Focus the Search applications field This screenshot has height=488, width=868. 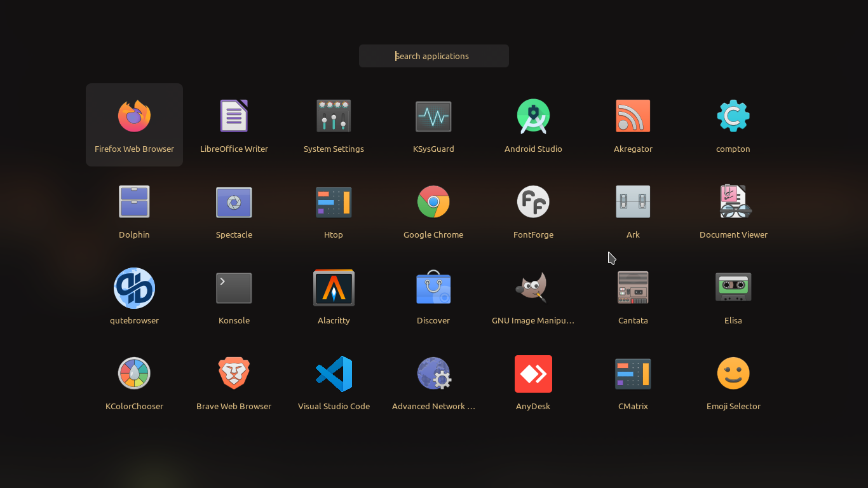point(434,56)
